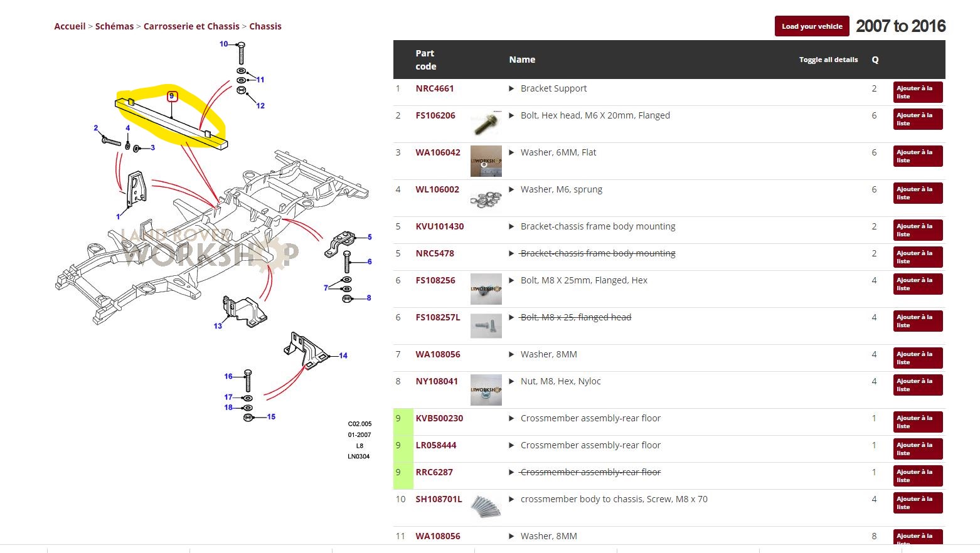Click part number 9 label on diagram

point(172,97)
